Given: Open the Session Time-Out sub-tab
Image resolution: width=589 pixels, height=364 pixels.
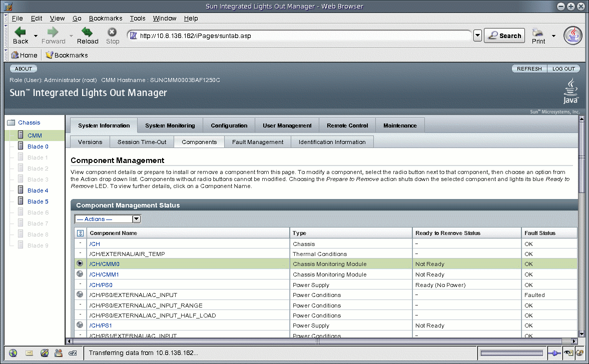Looking at the screenshot, I should click(x=142, y=142).
